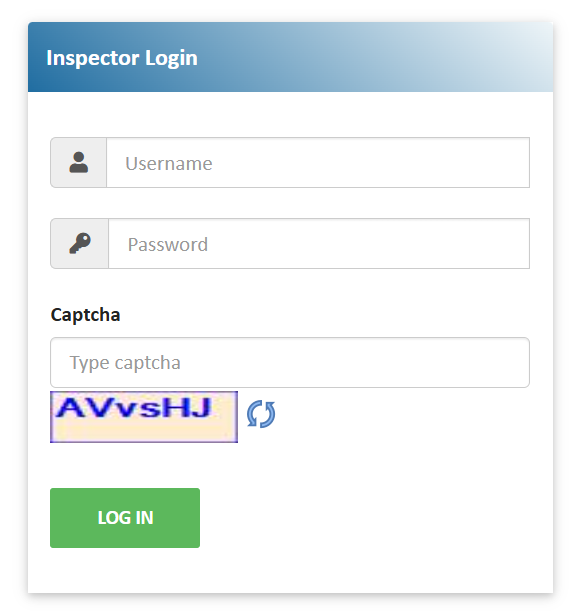Focus the Password input field
The height and width of the screenshot is (611, 578).
click(319, 244)
